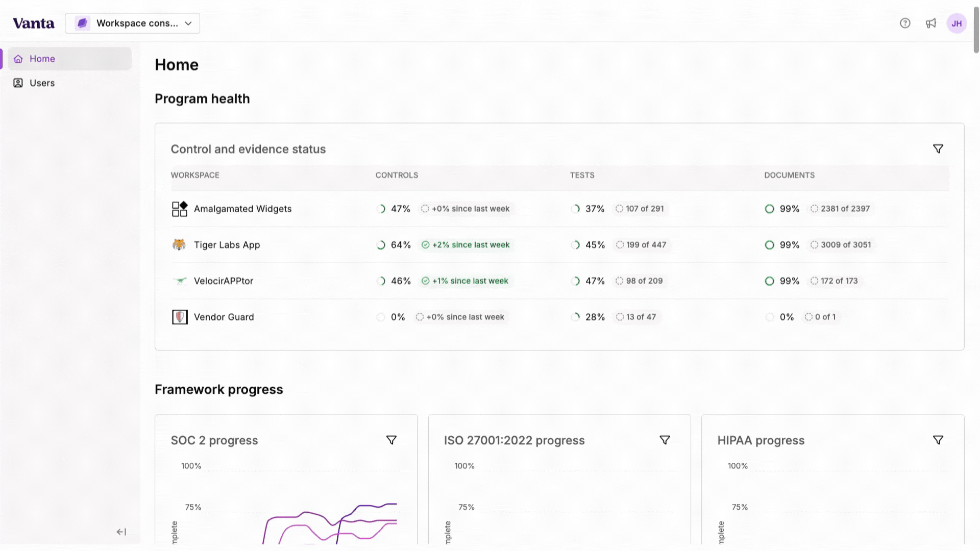The height and width of the screenshot is (551, 980).
Task: Click the 107 of 291 tests badge
Action: point(640,209)
